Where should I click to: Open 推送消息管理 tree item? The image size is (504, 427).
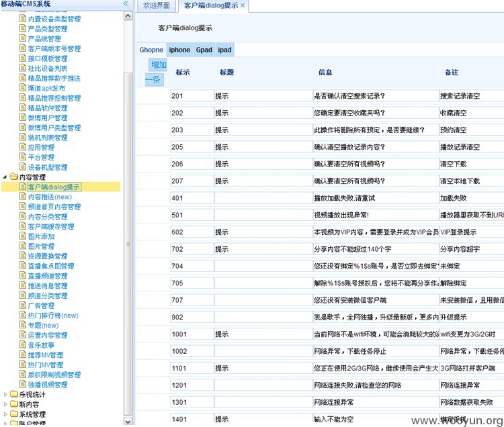48,286
